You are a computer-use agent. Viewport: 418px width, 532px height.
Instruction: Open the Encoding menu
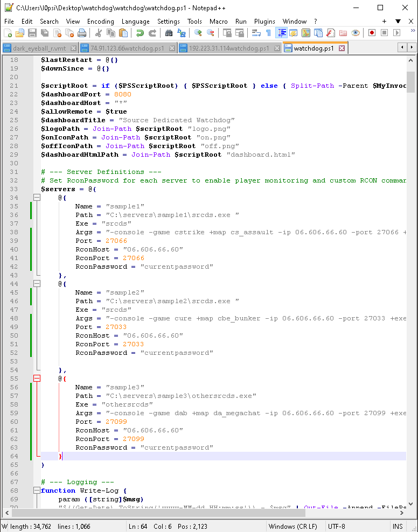point(100,22)
